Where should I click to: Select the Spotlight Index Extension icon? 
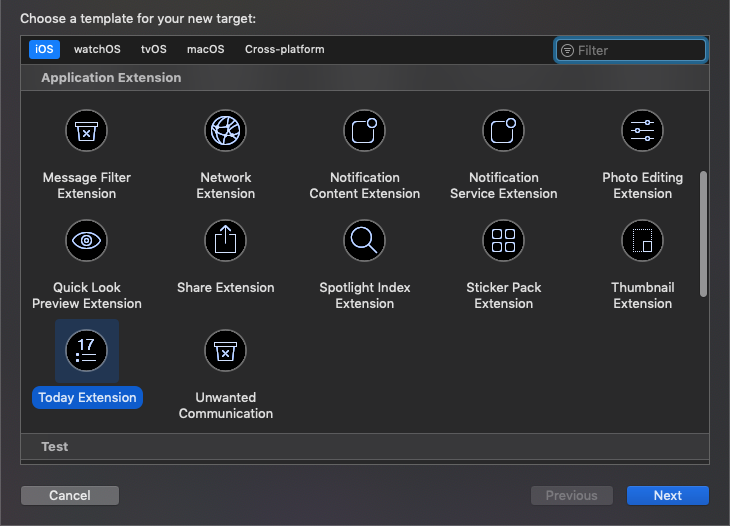pos(365,240)
